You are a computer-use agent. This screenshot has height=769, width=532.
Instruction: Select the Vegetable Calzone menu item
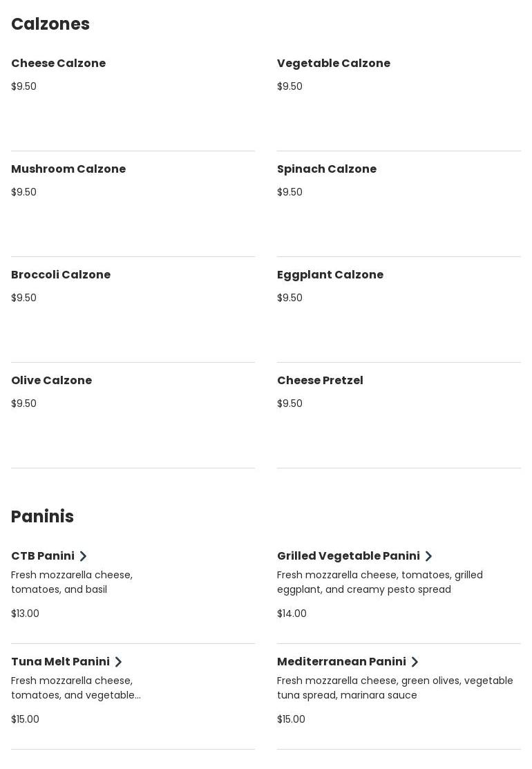[x=334, y=64]
